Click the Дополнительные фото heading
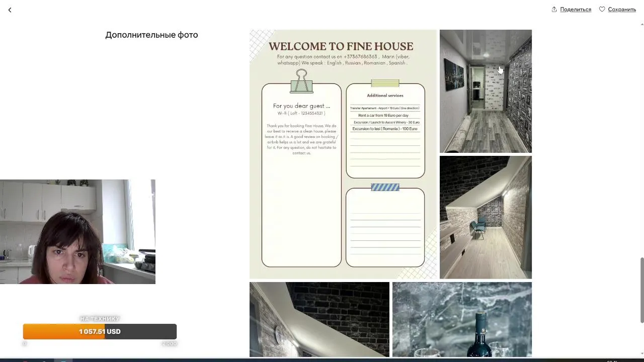644x362 pixels. [x=151, y=35]
